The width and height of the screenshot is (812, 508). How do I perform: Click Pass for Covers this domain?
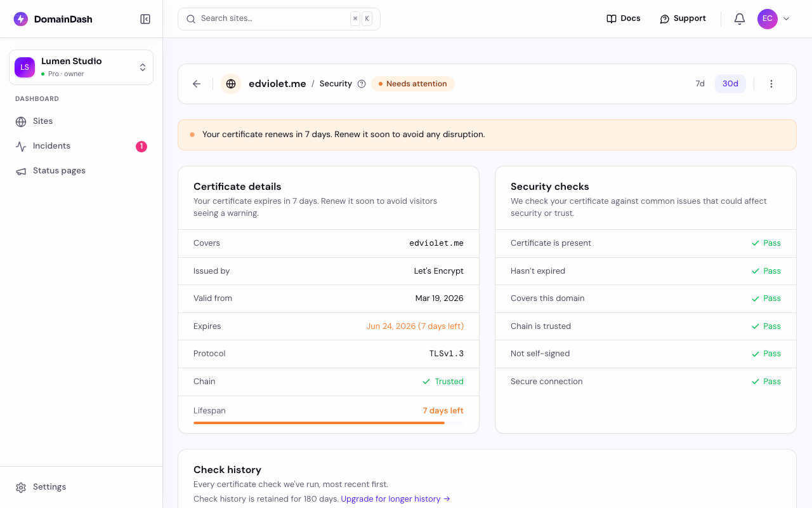coord(766,298)
